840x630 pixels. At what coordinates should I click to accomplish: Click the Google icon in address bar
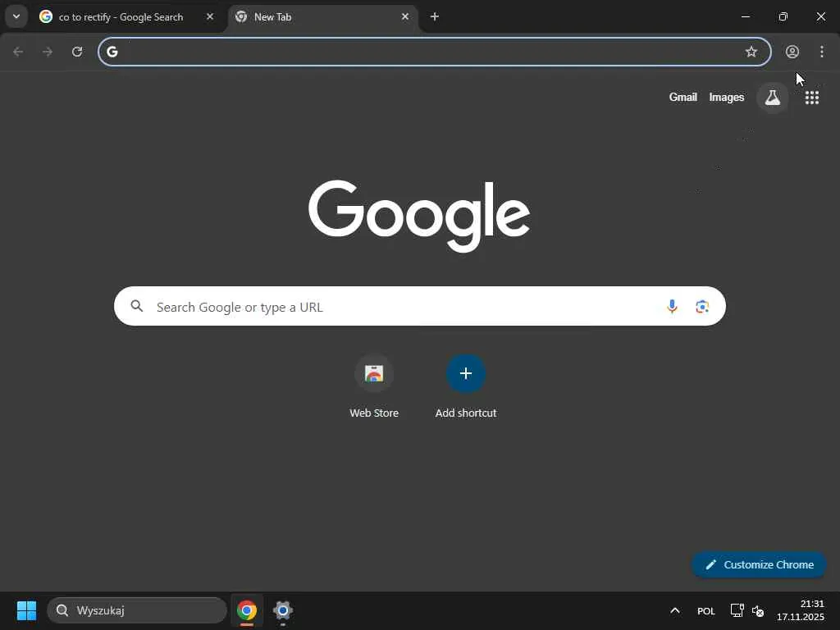pos(112,52)
